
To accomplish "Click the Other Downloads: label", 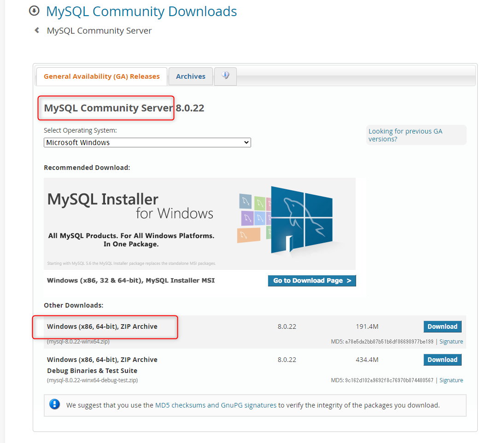I will 74,305.
